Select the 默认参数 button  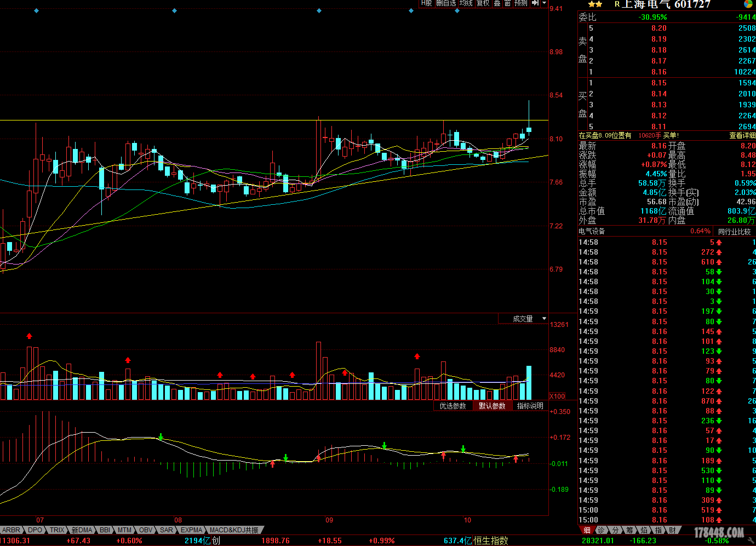492,406
